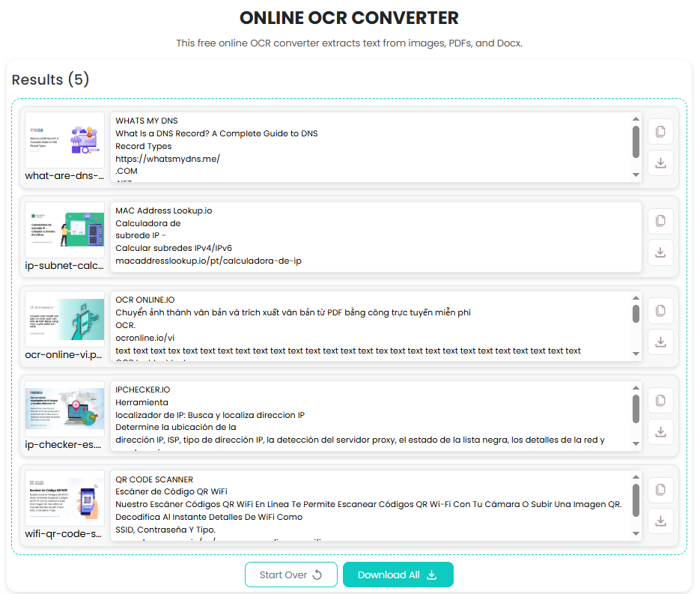Click scrollbar thumb in QR CODE SCANNER box
Image resolution: width=700 pixels, height=594 pixels.
coord(636,500)
